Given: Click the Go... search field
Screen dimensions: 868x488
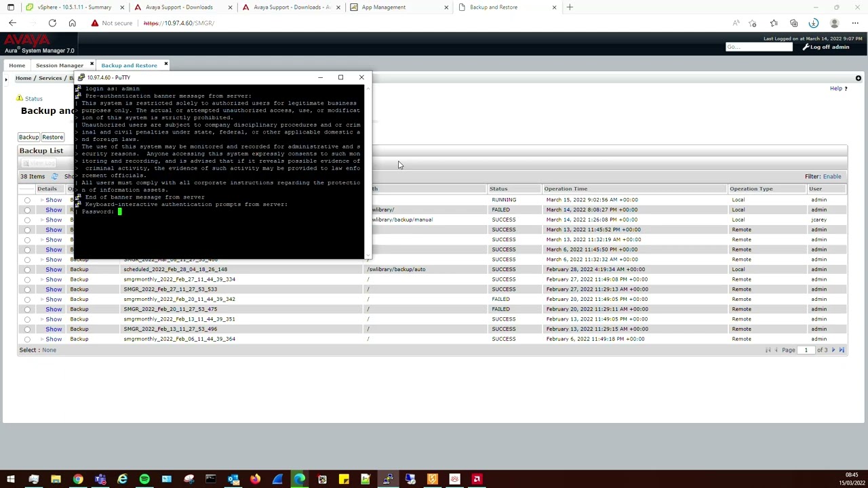Looking at the screenshot, I should coord(759,47).
